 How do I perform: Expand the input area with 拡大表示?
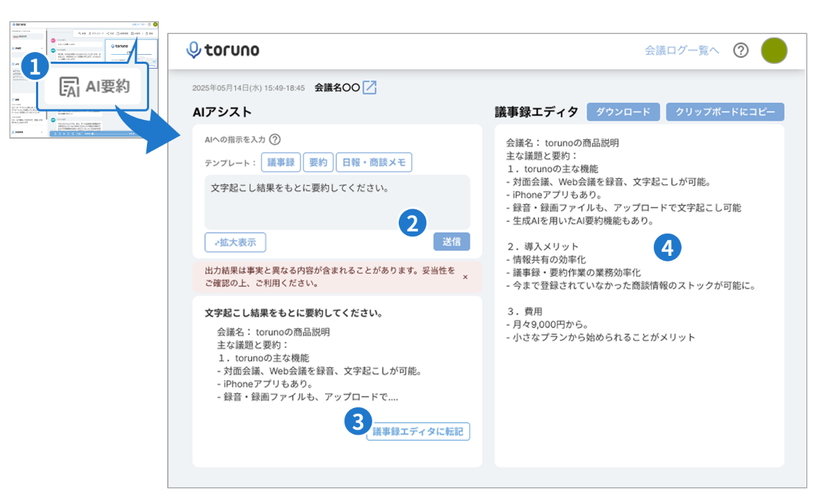pos(235,243)
